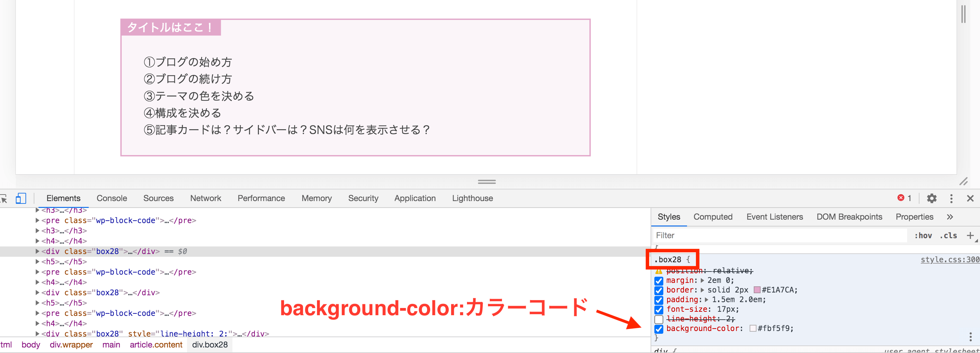Focus the Styles Filter input field
The width and height of the screenshot is (980, 353).
click(780, 235)
